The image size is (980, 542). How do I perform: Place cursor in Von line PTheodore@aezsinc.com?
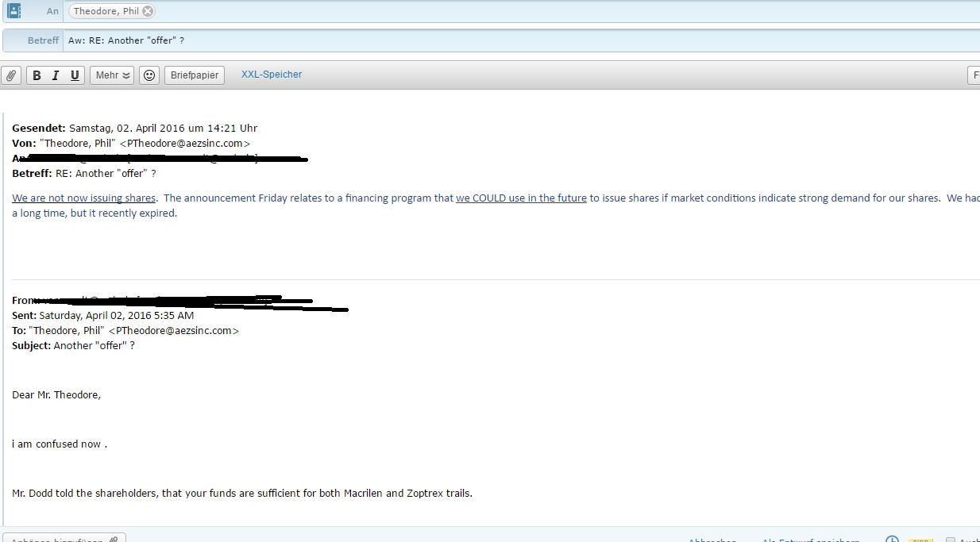pos(131,143)
